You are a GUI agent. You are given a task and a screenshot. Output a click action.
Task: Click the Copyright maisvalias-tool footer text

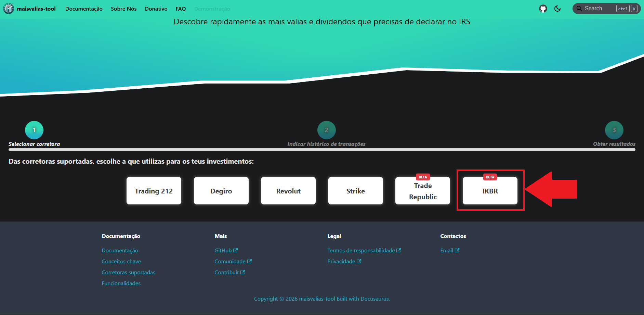coord(322,299)
